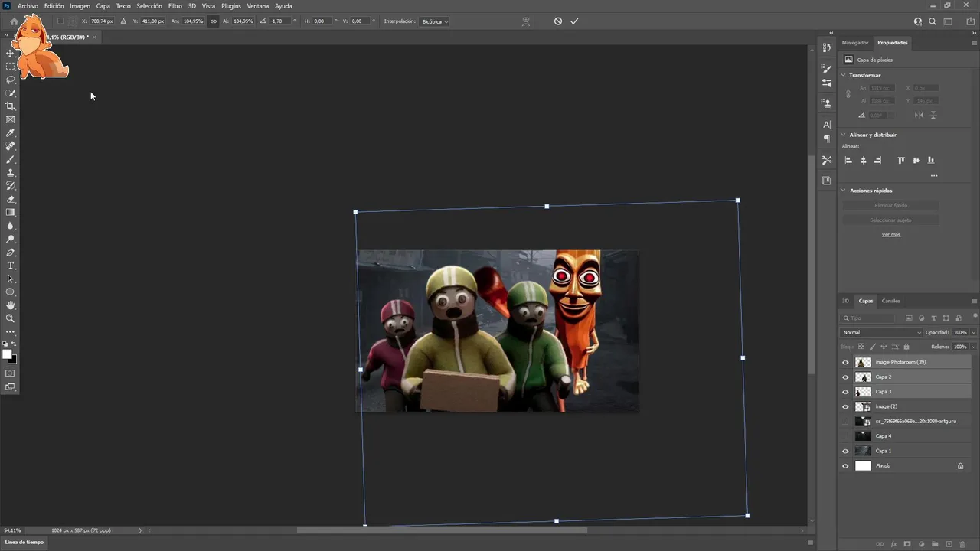This screenshot has width=980, height=551.
Task: Cancel the transform in options bar
Action: click(558, 21)
